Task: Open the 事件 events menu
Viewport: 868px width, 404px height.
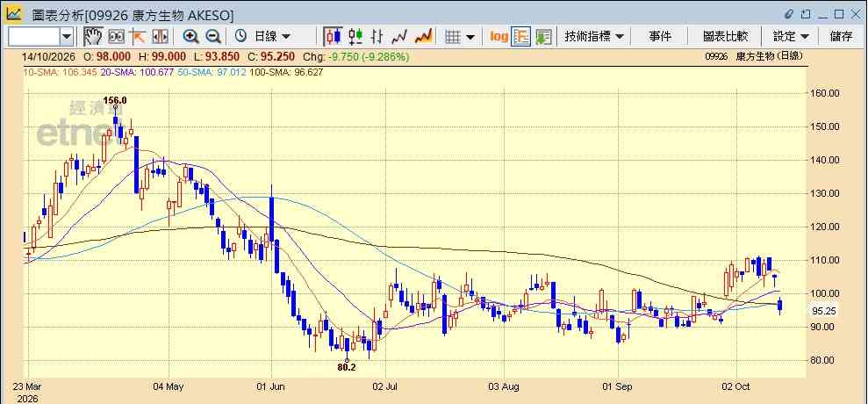Action: click(660, 37)
